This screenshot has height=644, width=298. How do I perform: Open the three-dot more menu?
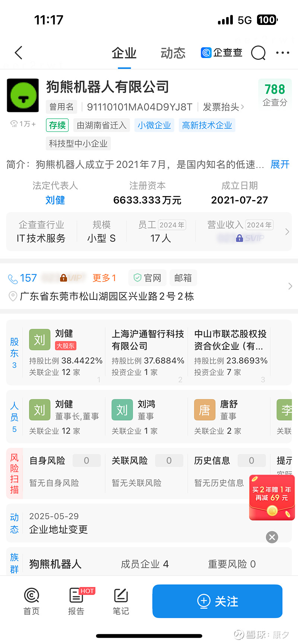pyautogui.click(x=283, y=53)
